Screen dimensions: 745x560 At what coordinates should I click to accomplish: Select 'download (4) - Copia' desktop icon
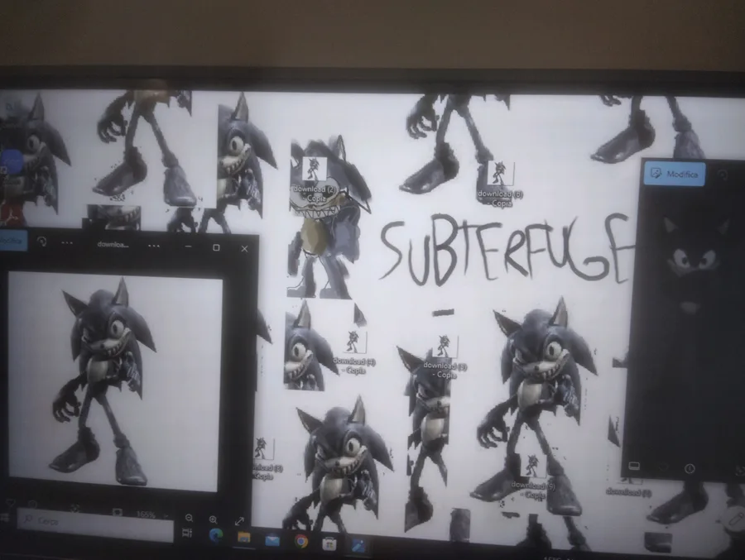click(x=354, y=352)
